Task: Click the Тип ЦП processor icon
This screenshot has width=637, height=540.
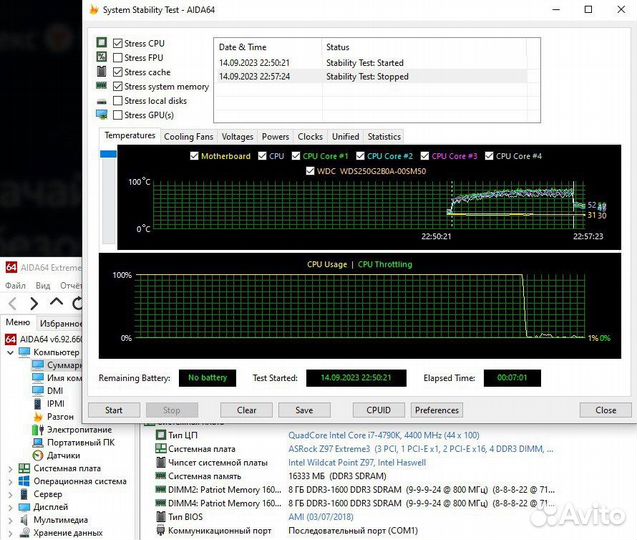Action: (x=161, y=435)
